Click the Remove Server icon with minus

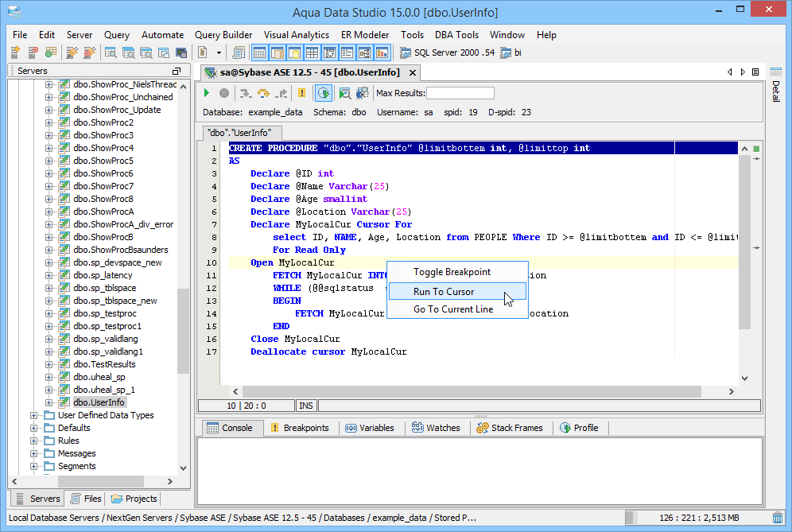point(33,52)
